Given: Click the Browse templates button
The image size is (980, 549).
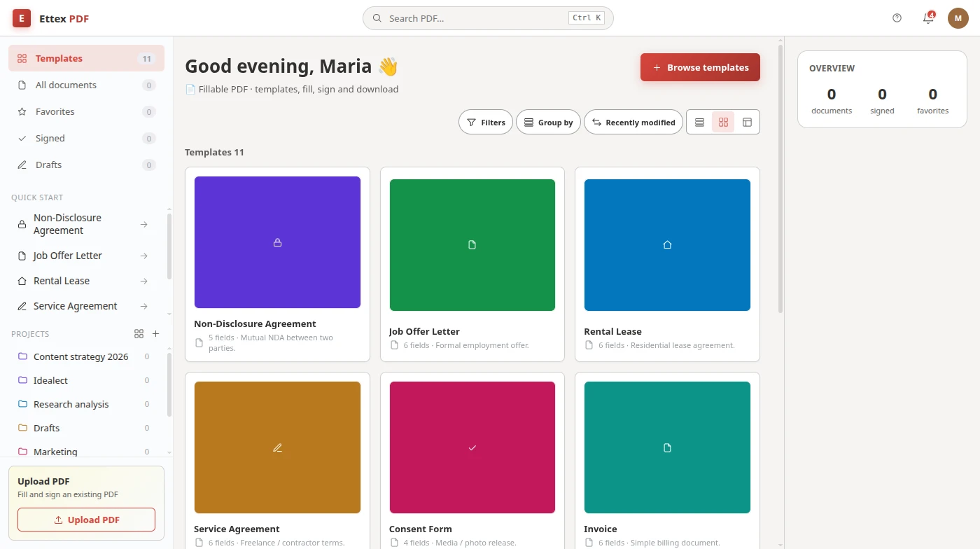Looking at the screenshot, I should click(x=700, y=67).
